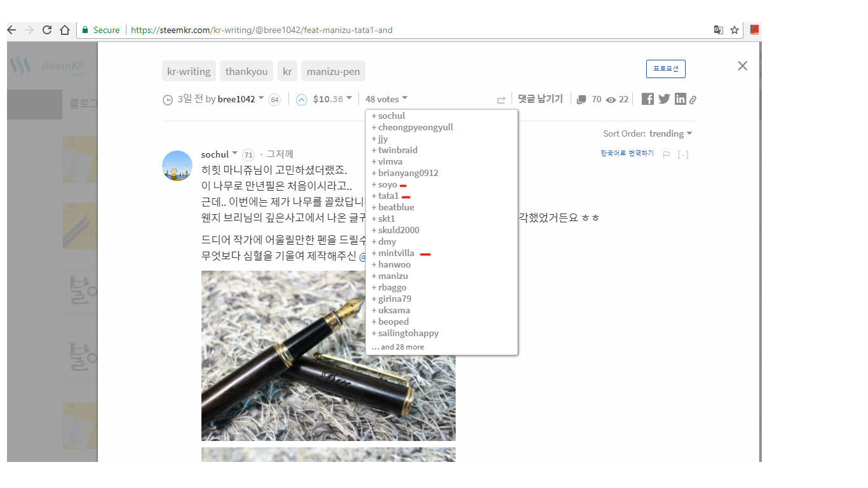868x488 pixels.
Task: Upvote the post via the circled up-arrow icon
Action: (301, 98)
